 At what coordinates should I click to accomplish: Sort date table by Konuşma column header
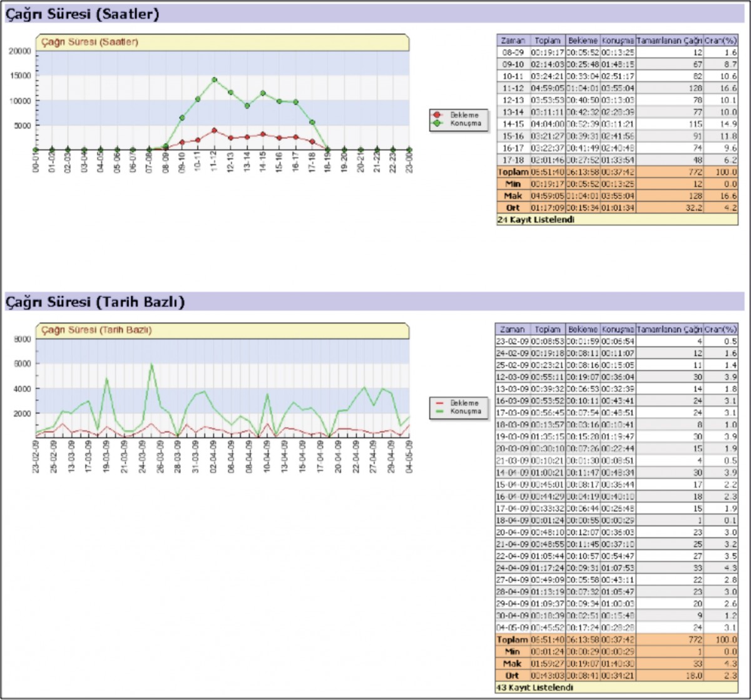pos(618,329)
